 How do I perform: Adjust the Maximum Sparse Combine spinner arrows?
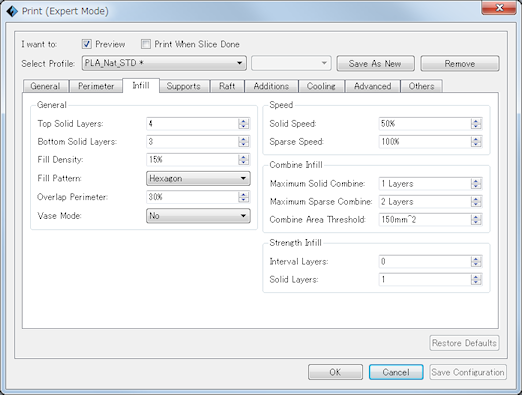point(476,202)
